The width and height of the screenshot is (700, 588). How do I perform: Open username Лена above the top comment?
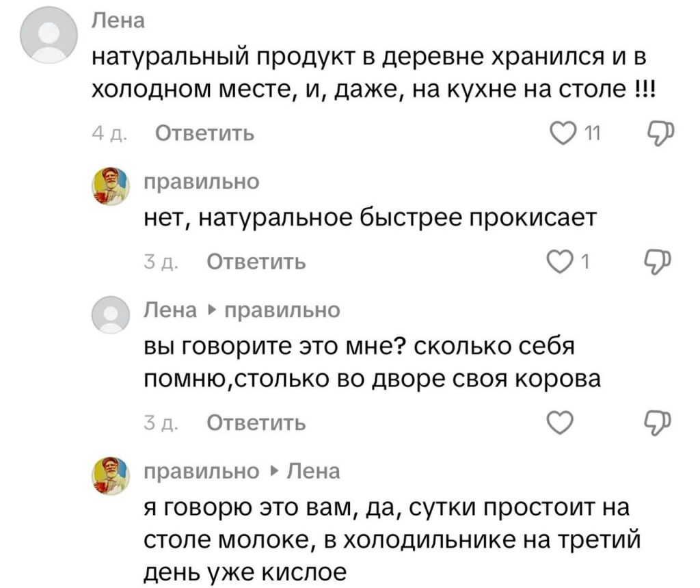pyautogui.click(x=118, y=21)
